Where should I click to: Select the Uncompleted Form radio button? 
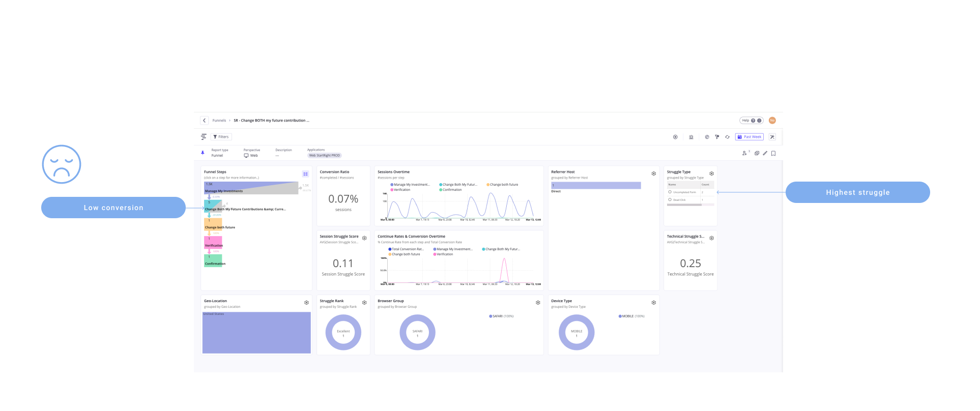[670, 192]
